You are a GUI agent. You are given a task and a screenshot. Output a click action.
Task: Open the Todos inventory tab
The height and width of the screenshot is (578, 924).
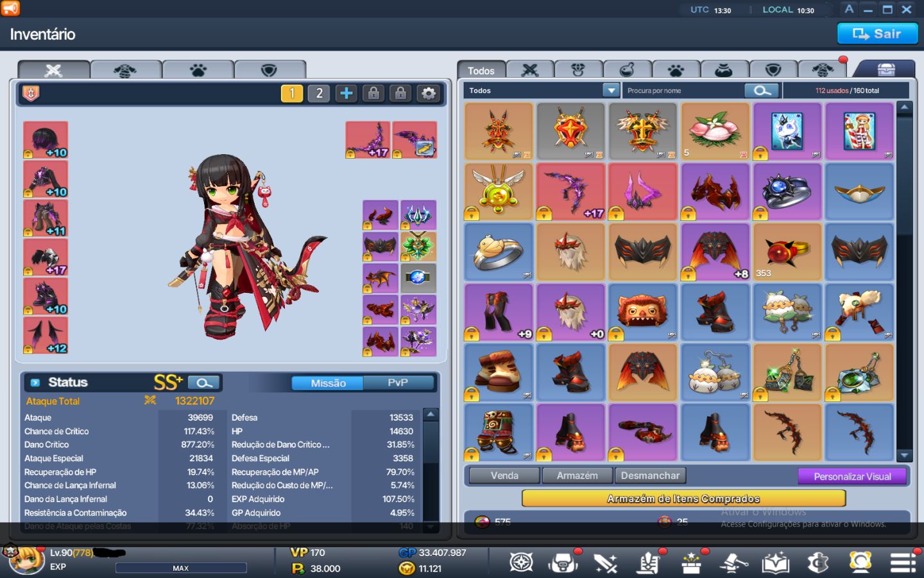click(481, 70)
